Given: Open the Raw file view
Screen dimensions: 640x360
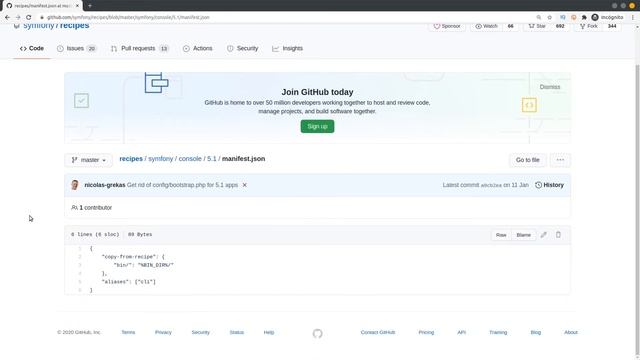Looking at the screenshot, I should 501,235.
